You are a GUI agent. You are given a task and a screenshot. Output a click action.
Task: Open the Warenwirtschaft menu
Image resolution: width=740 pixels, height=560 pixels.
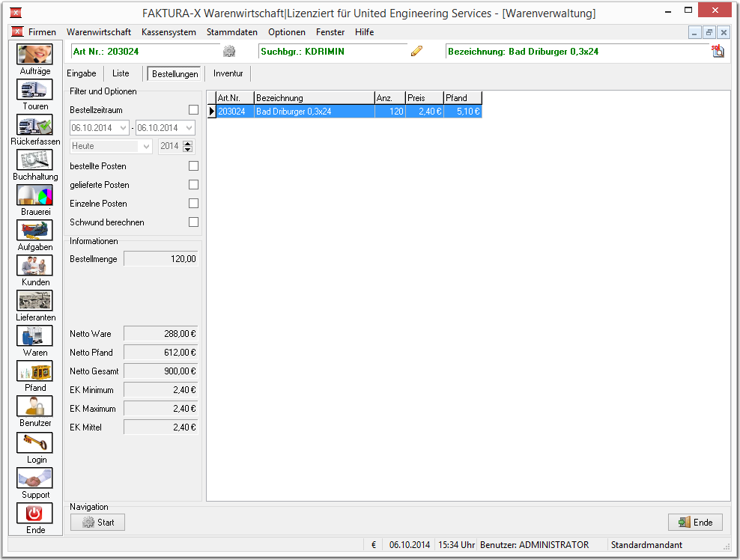[x=99, y=32]
